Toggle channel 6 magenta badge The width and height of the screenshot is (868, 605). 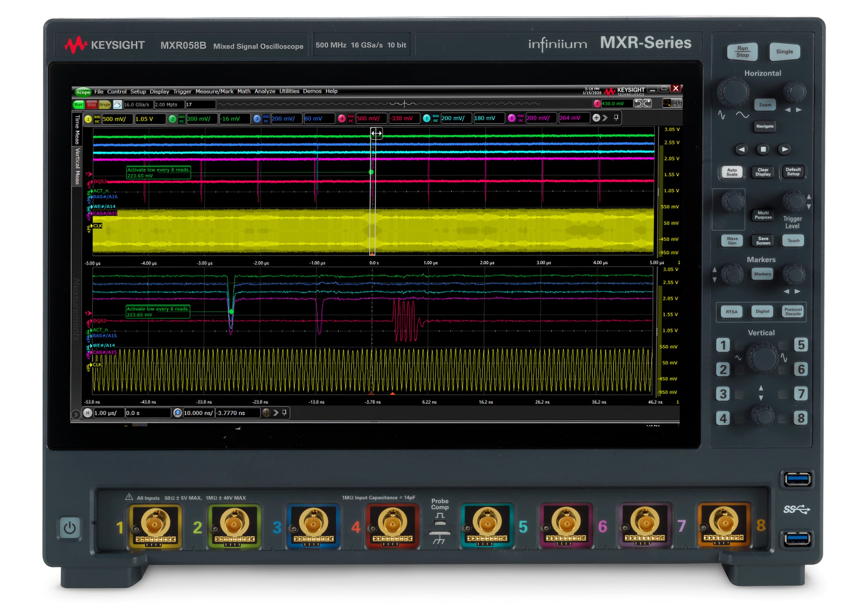pyautogui.click(x=512, y=118)
